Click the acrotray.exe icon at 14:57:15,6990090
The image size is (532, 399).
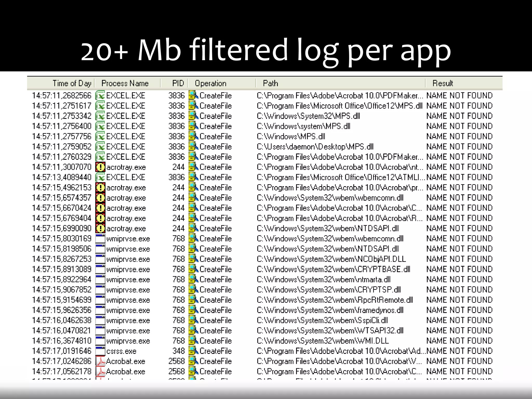[x=100, y=228]
